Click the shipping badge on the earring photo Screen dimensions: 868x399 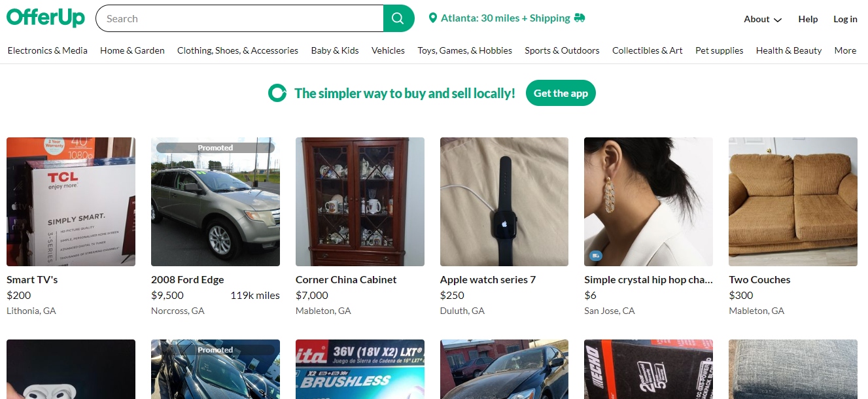point(595,255)
